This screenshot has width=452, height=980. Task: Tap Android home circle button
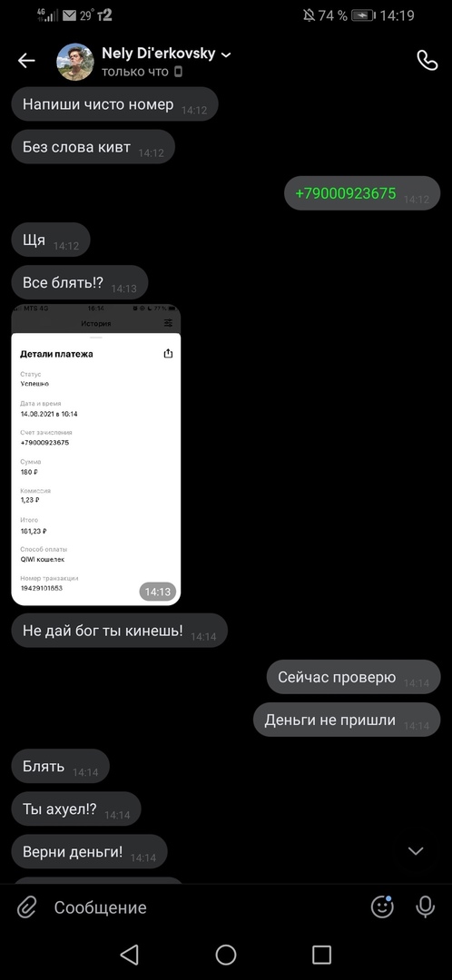[226, 955]
